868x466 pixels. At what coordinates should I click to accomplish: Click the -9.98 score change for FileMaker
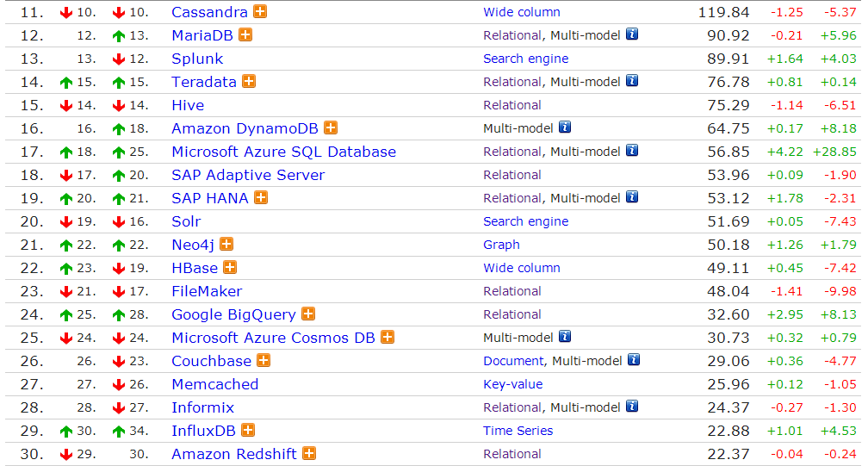pyautogui.click(x=840, y=291)
